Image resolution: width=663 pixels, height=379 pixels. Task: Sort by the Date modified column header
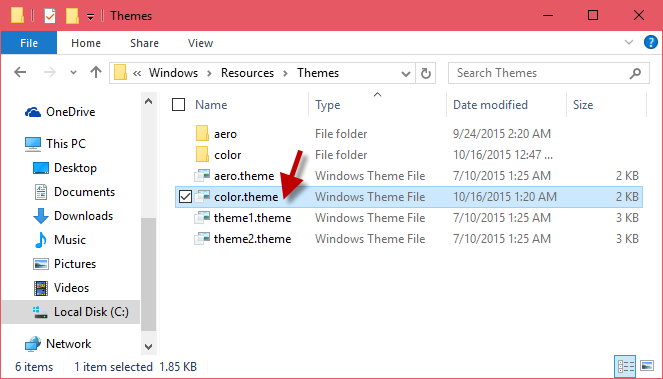(x=490, y=105)
